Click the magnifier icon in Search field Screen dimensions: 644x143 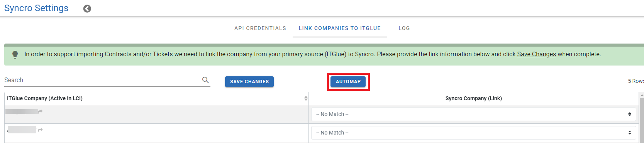(x=205, y=80)
